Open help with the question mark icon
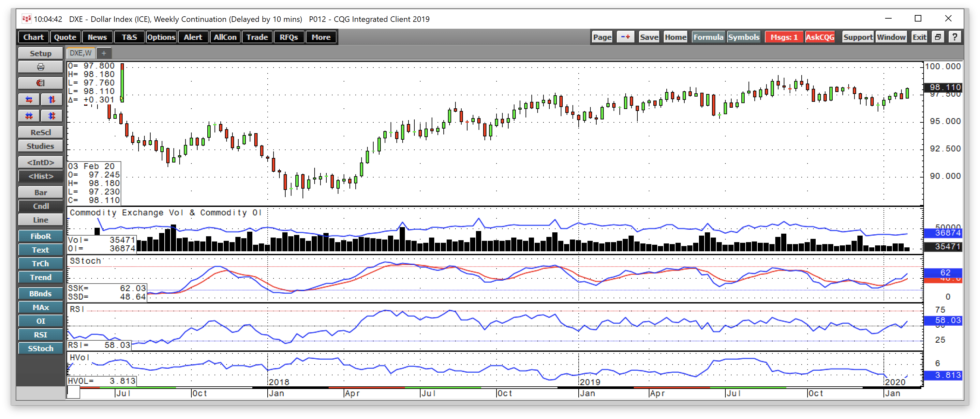This screenshot has width=980, height=419. point(955,37)
